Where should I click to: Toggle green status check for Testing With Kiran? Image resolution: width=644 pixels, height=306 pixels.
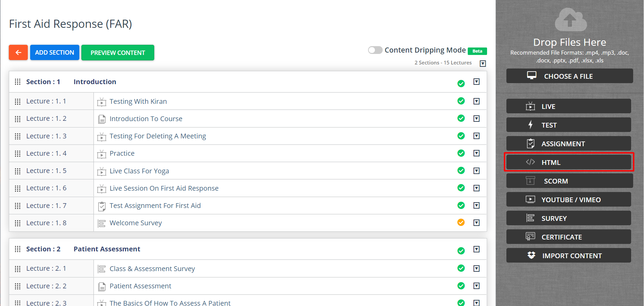click(x=461, y=101)
